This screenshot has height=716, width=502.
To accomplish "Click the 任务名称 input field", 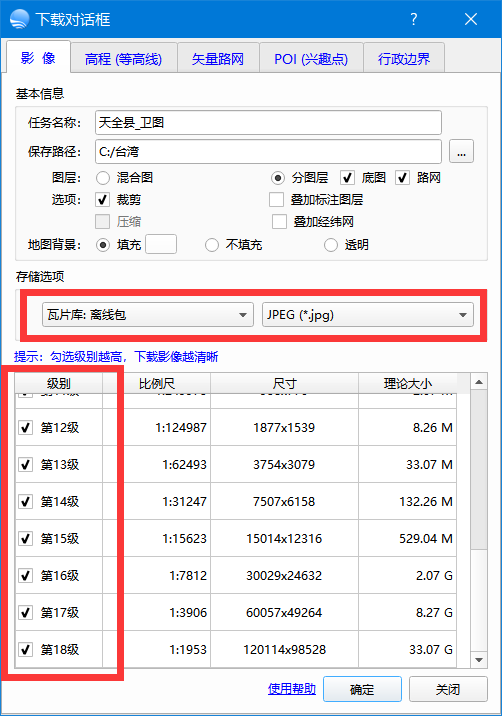I will click(268, 122).
